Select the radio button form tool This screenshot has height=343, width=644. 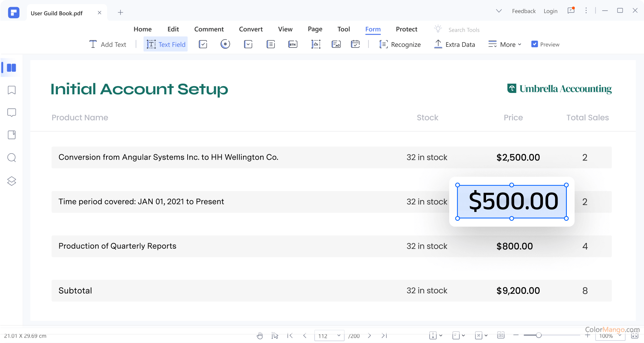[225, 44]
